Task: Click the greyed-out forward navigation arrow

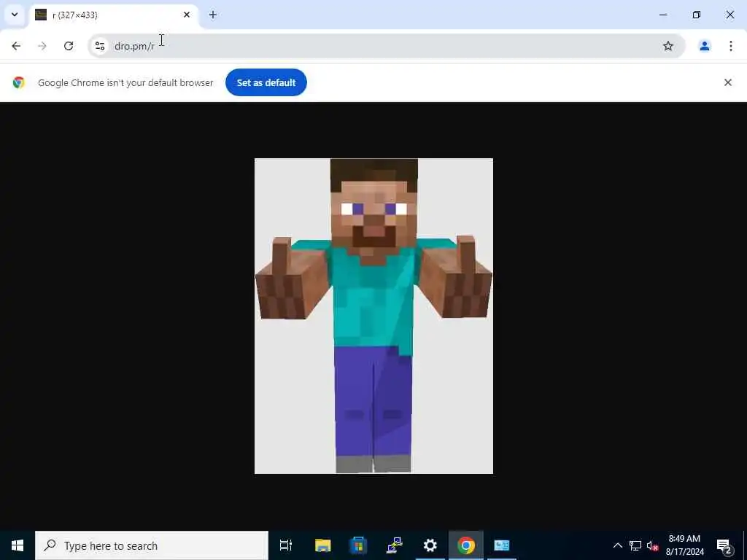Action: click(x=42, y=46)
